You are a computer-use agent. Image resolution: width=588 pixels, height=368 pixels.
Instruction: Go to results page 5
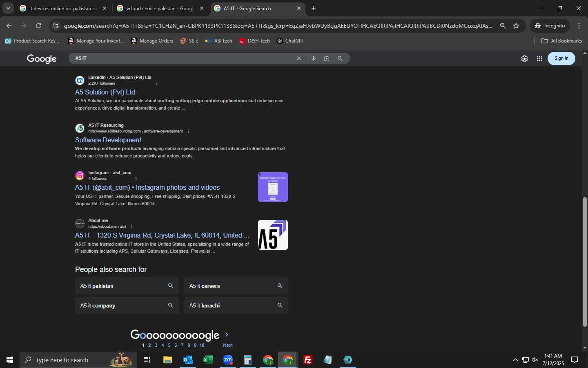pyautogui.click(x=169, y=345)
